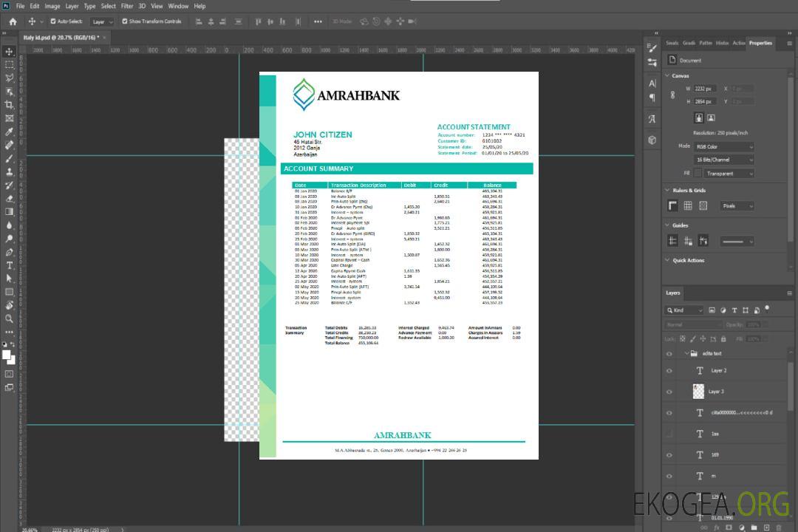Switch to the Properties tab
Screen dimensions: 798x532
760,43
